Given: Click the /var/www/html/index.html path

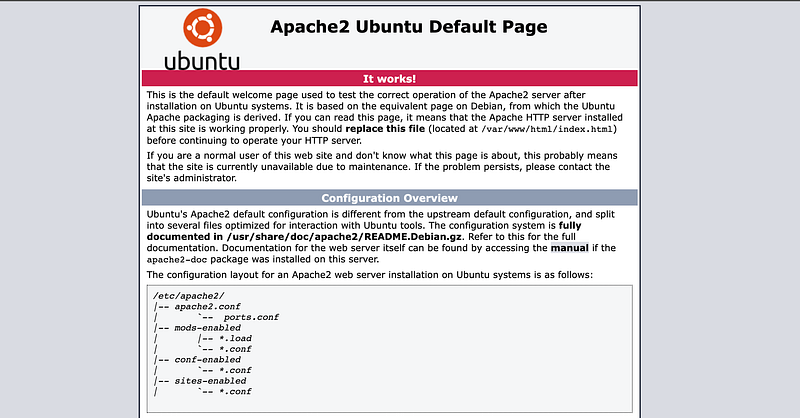Looking at the screenshot, I should [547, 129].
